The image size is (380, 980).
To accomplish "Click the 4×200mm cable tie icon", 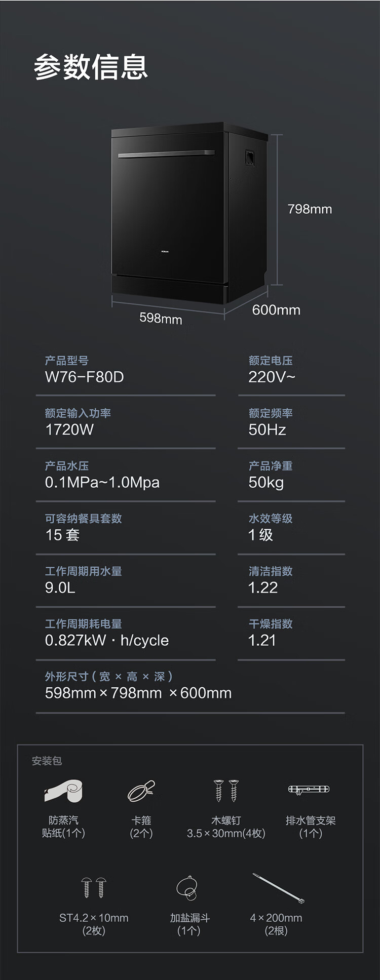I will coord(278,888).
